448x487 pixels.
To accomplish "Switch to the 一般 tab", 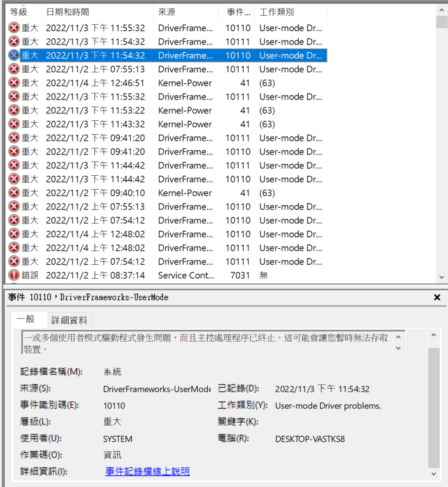I will pyautogui.click(x=29, y=319).
